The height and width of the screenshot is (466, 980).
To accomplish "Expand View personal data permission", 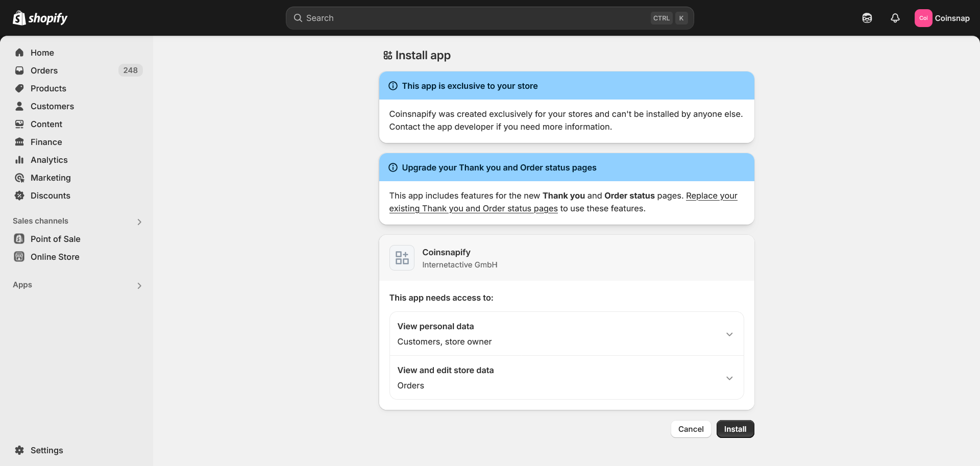I will pyautogui.click(x=729, y=334).
